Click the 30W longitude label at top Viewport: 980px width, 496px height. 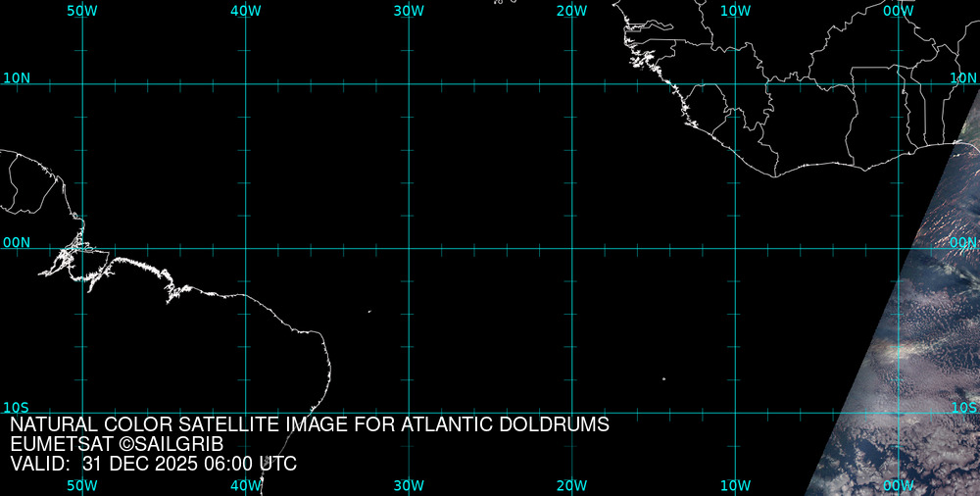click(x=409, y=10)
